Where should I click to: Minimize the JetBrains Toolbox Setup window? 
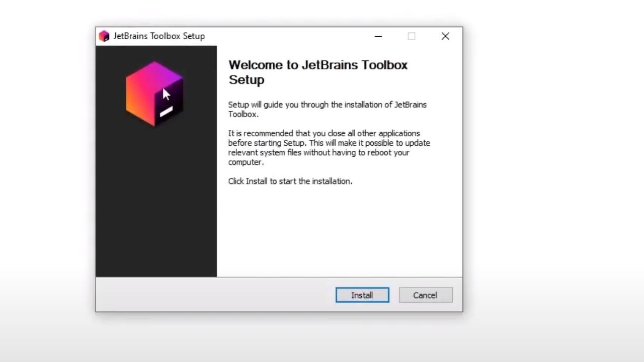click(x=378, y=36)
